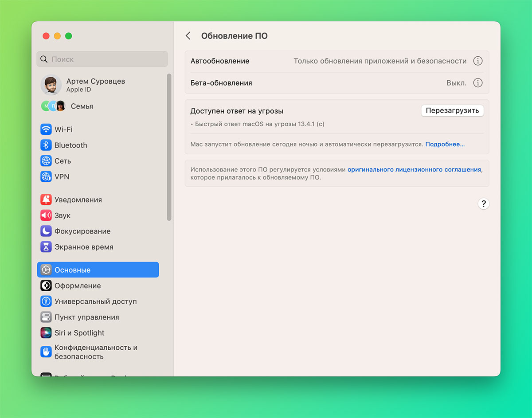
Task: Click the Звук speaker icon
Action: (46, 215)
